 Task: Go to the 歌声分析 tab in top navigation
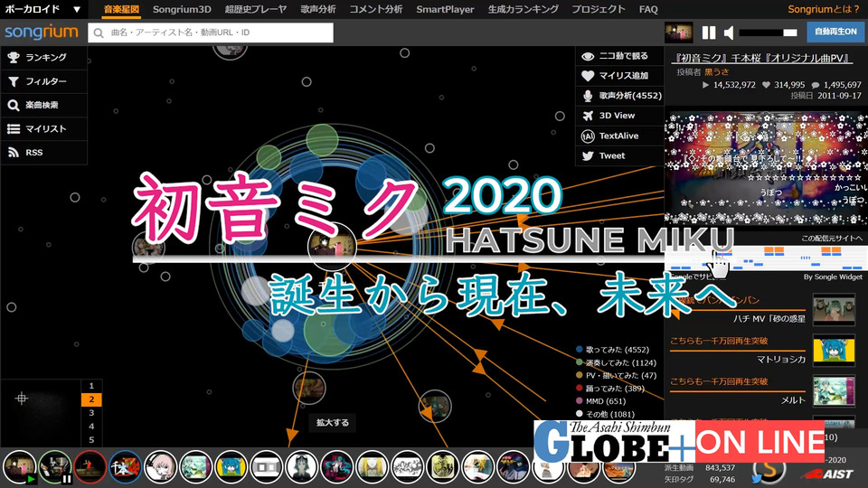[x=317, y=9]
